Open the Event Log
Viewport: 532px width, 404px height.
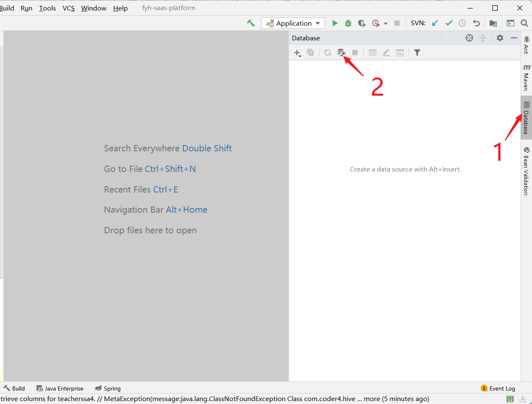coord(502,388)
